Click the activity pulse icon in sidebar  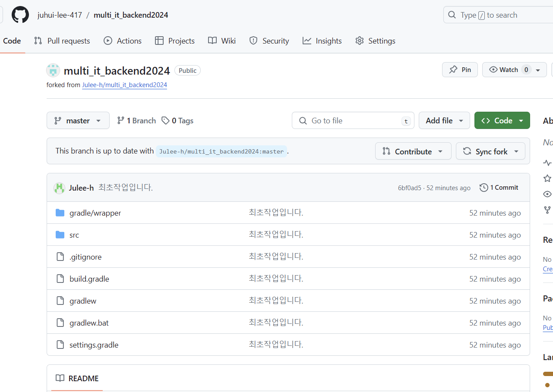547,163
